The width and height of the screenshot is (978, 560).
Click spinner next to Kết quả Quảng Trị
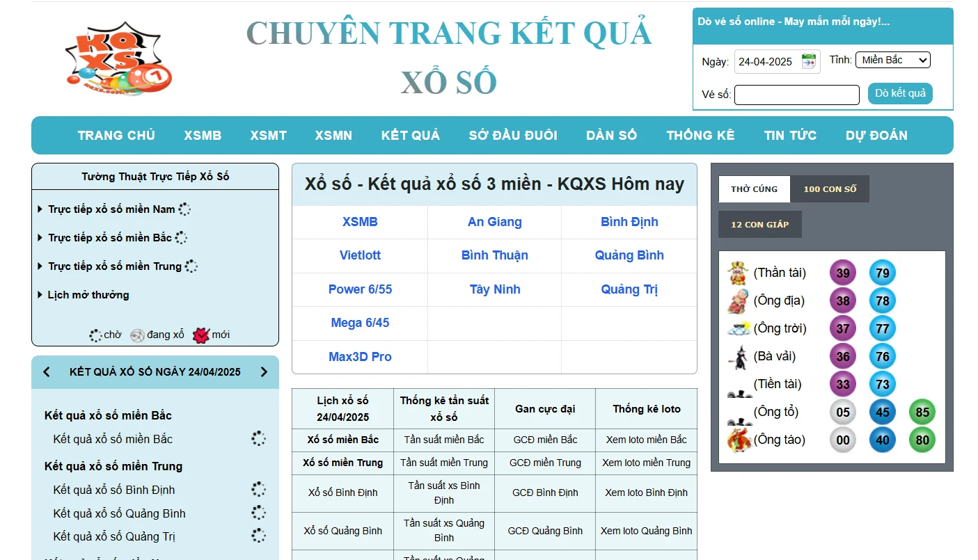point(258,536)
